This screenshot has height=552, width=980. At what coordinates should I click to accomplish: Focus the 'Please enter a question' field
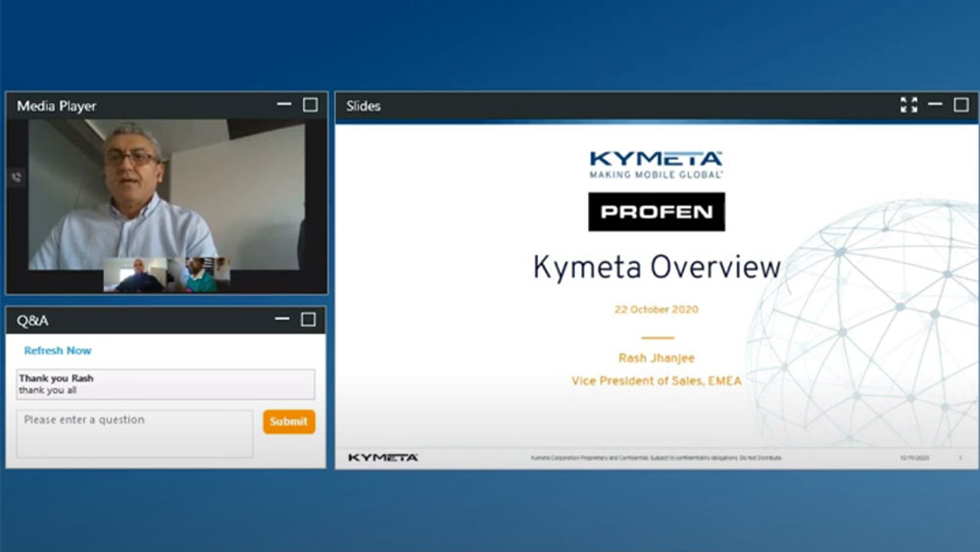135,433
